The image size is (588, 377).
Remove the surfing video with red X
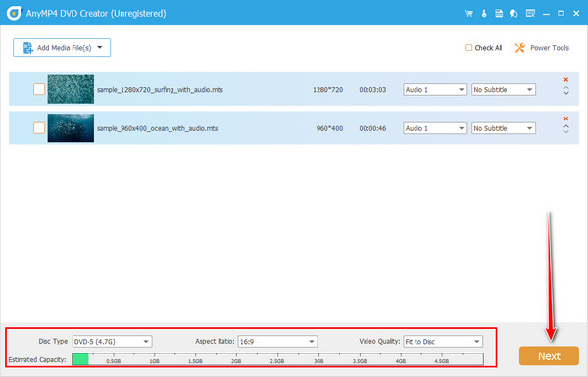[566, 80]
